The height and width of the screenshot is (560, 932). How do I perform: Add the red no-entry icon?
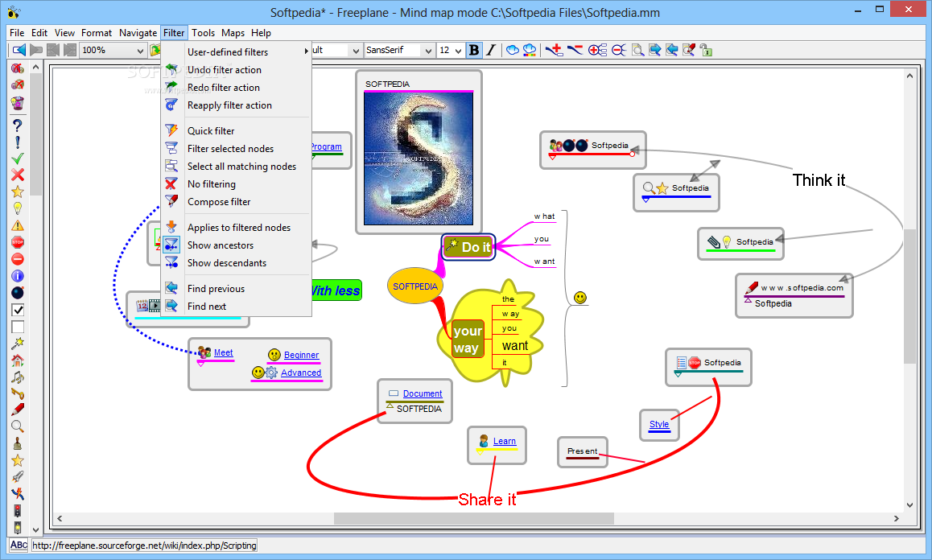coord(17,259)
